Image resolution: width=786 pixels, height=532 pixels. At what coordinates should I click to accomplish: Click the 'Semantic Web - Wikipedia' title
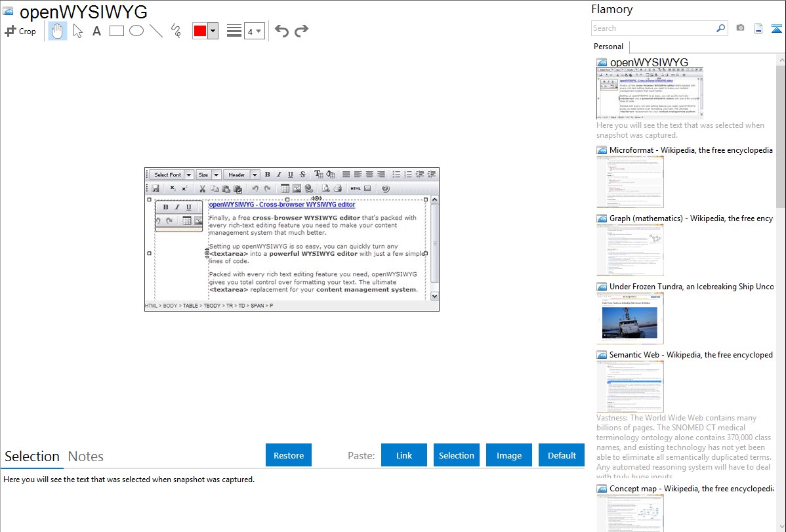[691, 354]
